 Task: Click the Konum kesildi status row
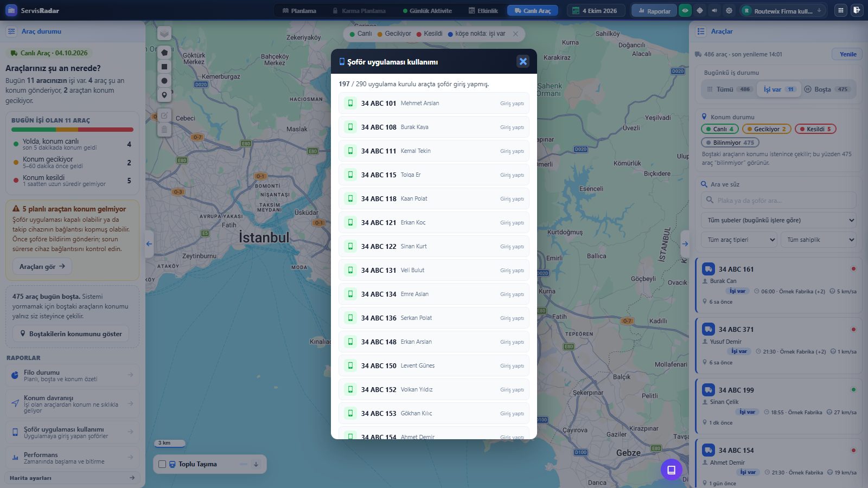pyautogui.click(x=72, y=181)
